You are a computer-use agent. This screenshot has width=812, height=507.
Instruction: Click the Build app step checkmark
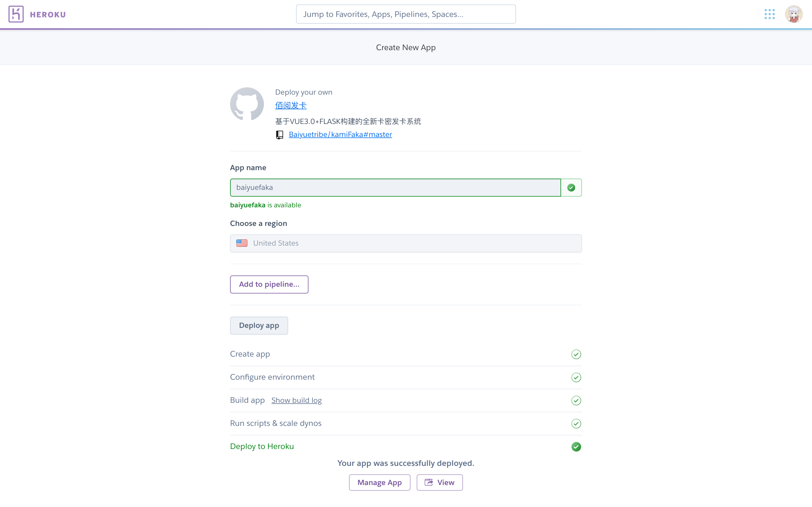(576, 401)
